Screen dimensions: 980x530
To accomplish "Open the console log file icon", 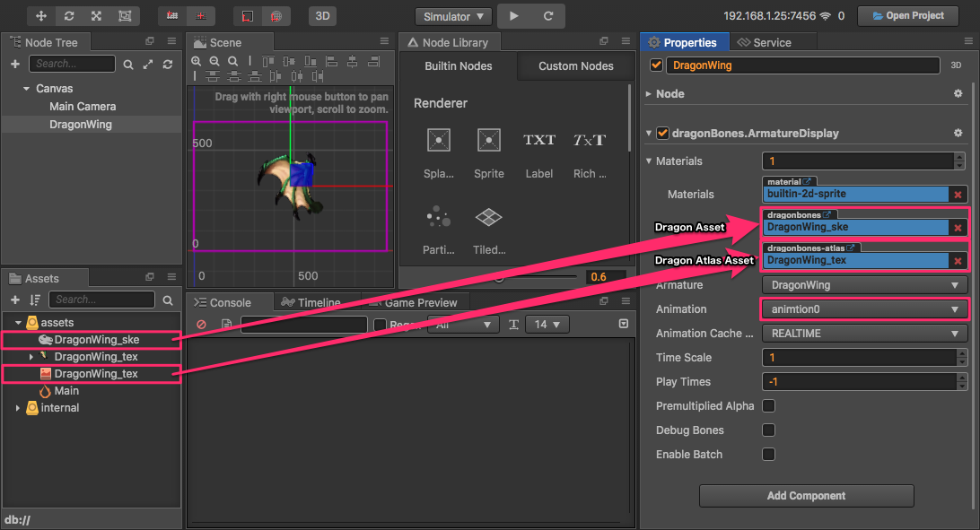I will coord(226,325).
